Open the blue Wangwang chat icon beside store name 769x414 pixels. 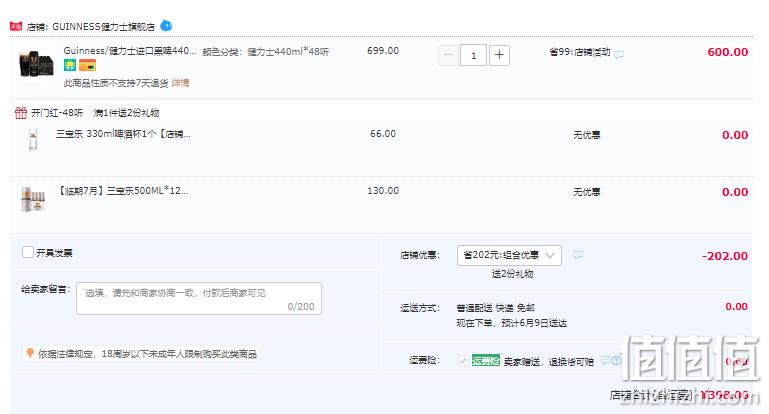(166, 26)
